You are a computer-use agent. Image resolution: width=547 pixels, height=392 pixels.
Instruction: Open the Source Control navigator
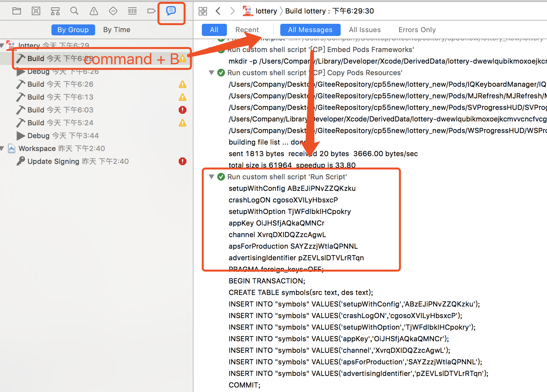pyautogui.click(x=36, y=11)
